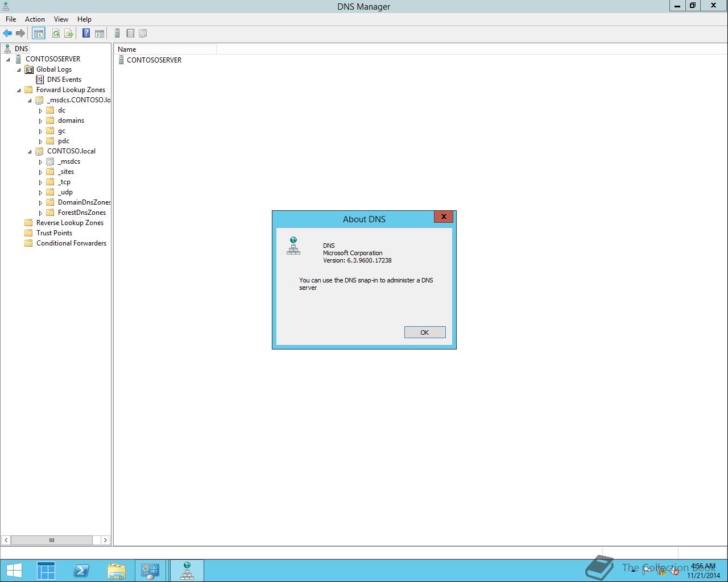This screenshot has width=728, height=582.
Task: Expand the gc folder
Action: tap(40, 131)
